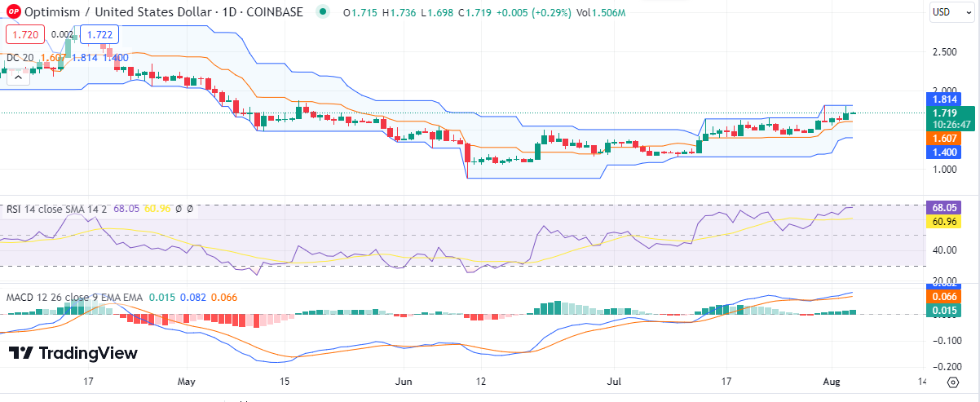
Task: Click the yellow 60.96 RSI axis label
Action: click(x=944, y=221)
